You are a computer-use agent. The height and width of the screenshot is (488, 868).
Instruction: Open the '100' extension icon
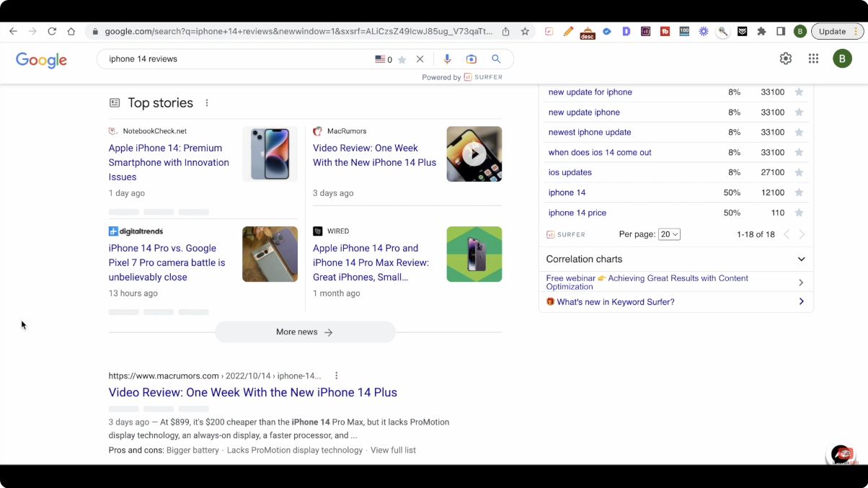(684, 32)
